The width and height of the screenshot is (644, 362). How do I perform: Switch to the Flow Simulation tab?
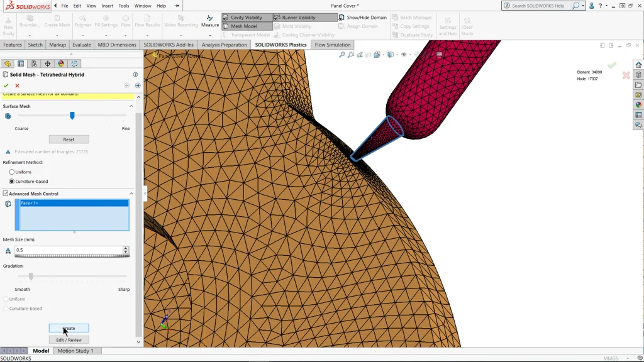pyautogui.click(x=333, y=45)
